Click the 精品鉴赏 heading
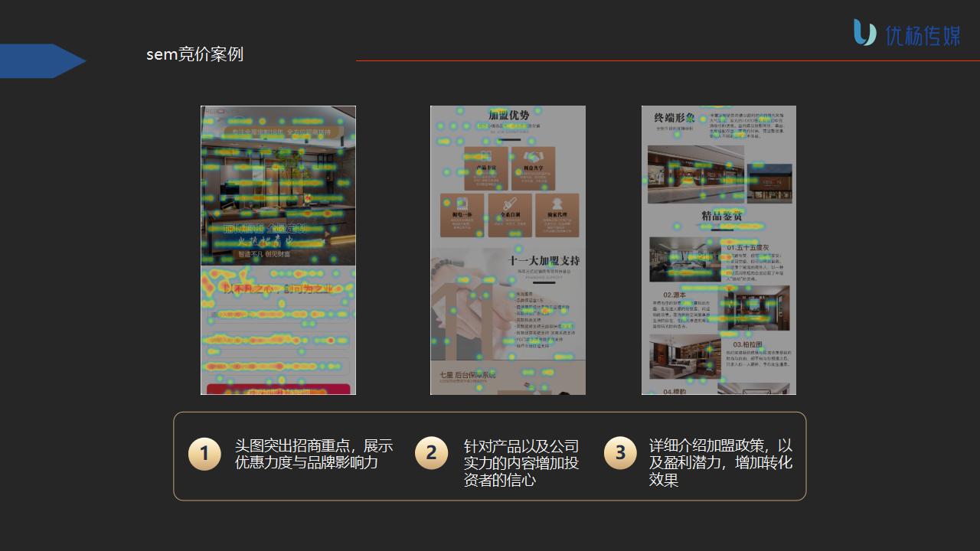 (x=722, y=217)
